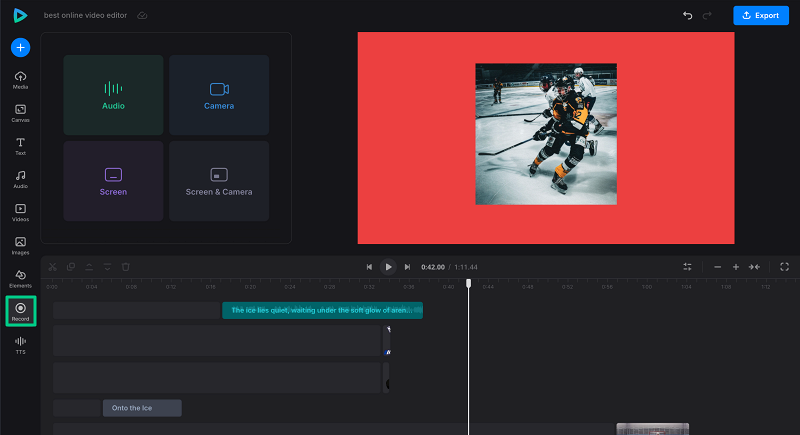Click the scissors split tool
This screenshot has width=800, height=435.
(x=53, y=267)
